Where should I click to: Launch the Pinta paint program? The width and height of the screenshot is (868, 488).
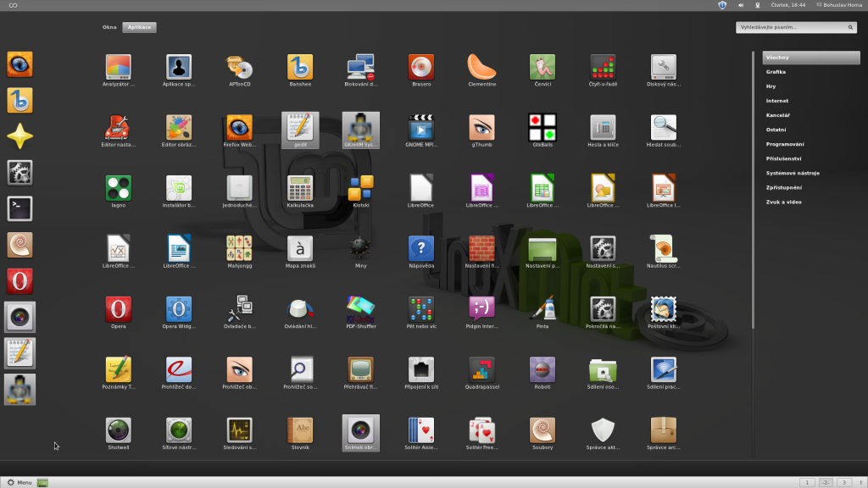click(x=542, y=312)
